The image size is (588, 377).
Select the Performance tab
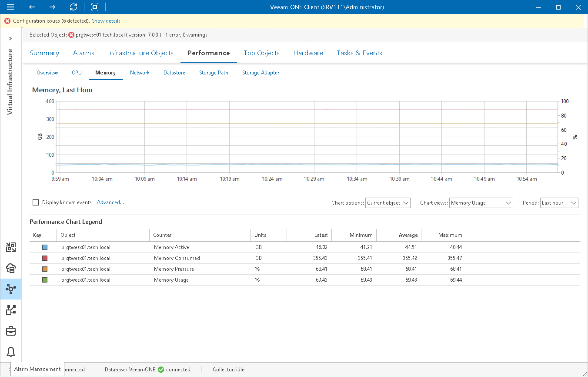pos(209,53)
